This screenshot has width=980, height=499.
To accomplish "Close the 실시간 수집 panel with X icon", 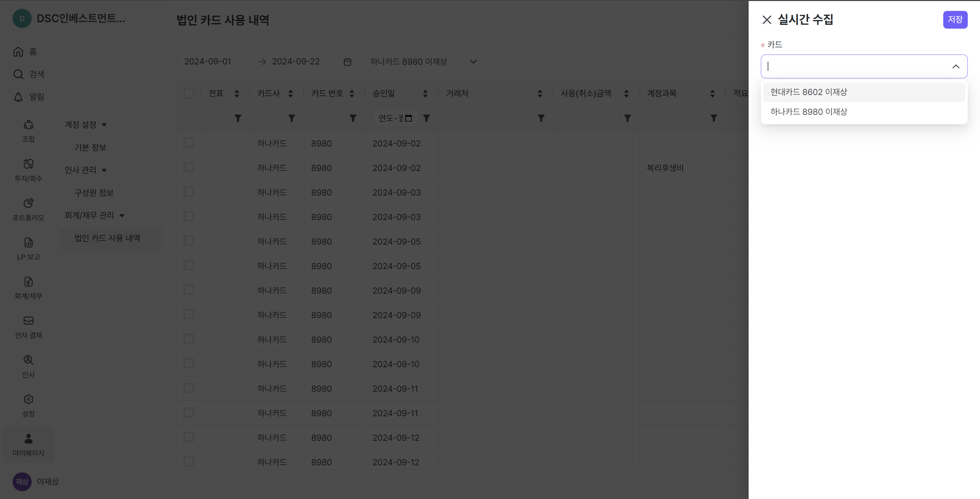I will pyautogui.click(x=767, y=20).
